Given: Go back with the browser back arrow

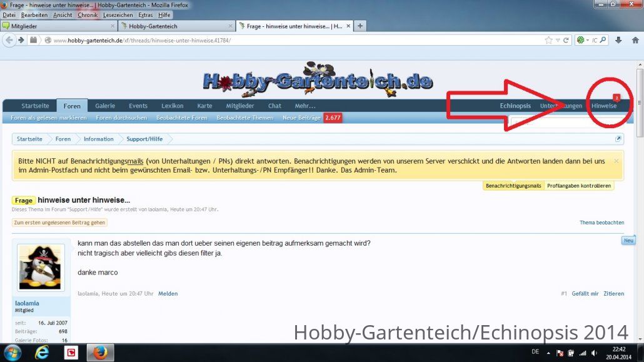Looking at the screenshot, I should pyautogui.click(x=9, y=40).
